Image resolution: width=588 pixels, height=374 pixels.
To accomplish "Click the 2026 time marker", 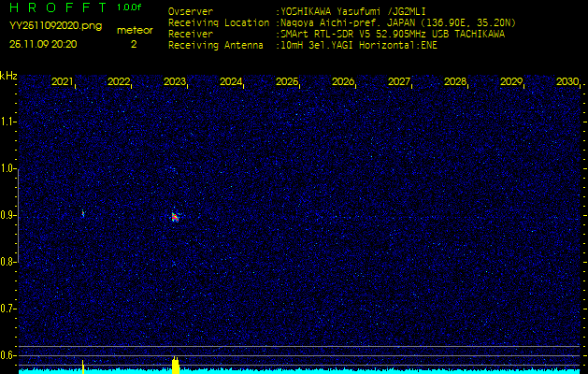I will click(x=343, y=82).
